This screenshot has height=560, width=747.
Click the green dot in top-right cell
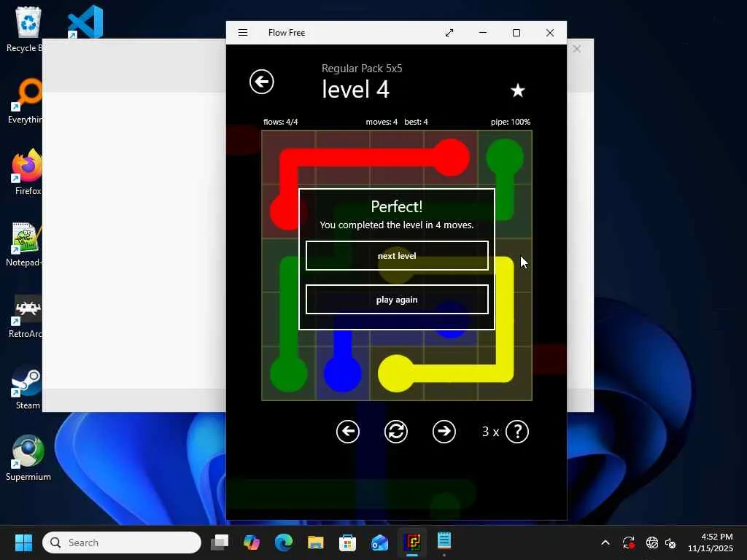pyautogui.click(x=505, y=157)
